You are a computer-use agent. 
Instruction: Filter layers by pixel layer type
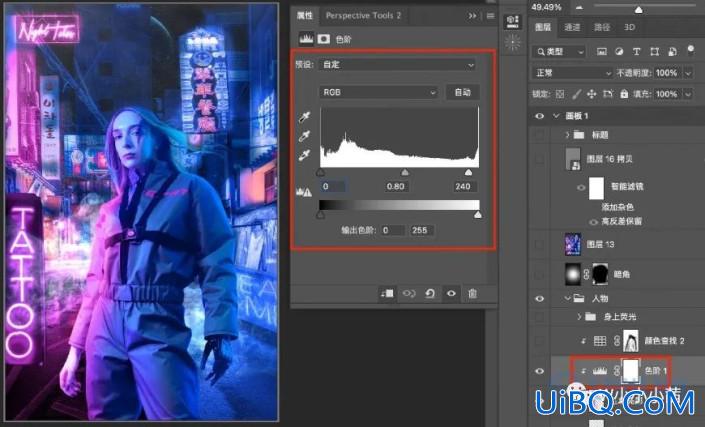click(x=602, y=52)
